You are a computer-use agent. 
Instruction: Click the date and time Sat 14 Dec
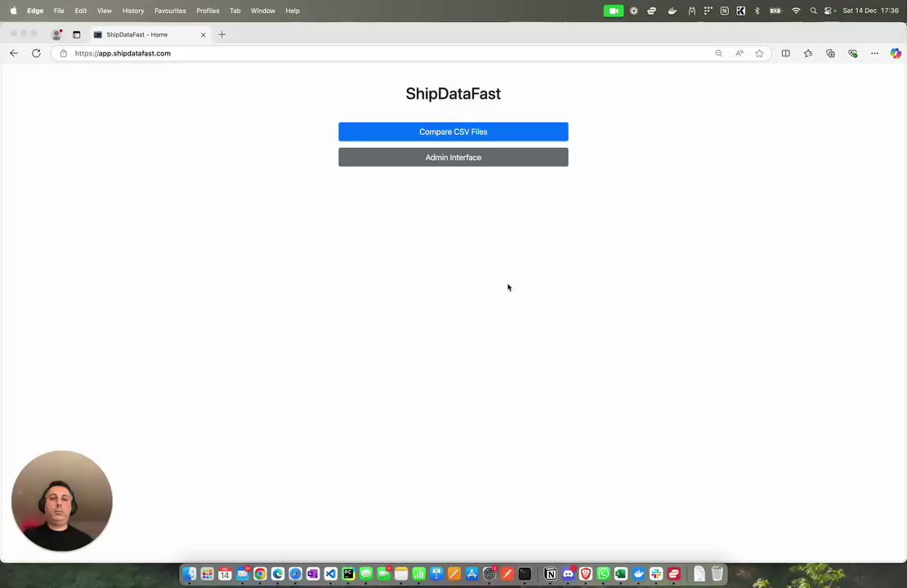(x=870, y=11)
